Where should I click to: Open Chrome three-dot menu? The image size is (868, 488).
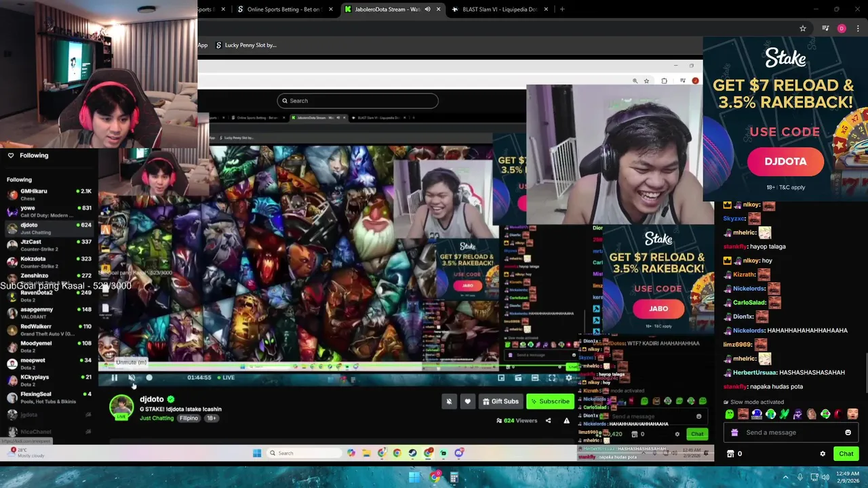click(x=858, y=28)
